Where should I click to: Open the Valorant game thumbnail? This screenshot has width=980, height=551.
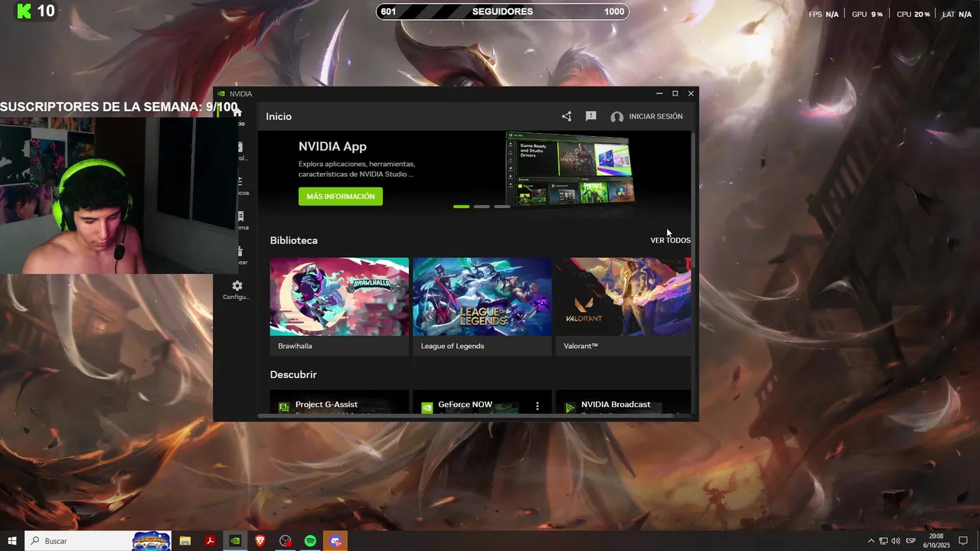click(623, 297)
